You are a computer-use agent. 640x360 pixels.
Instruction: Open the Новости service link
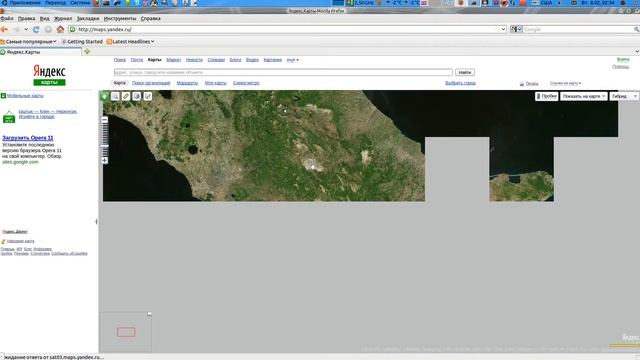pos(194,60)
